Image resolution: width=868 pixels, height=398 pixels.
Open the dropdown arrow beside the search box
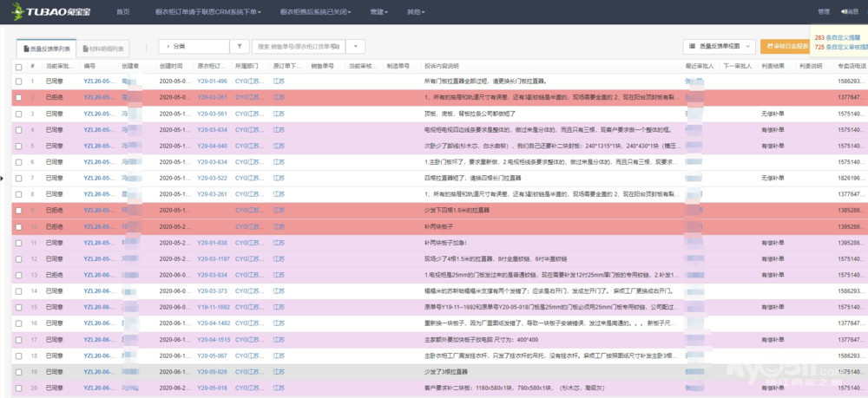(356, 46)
